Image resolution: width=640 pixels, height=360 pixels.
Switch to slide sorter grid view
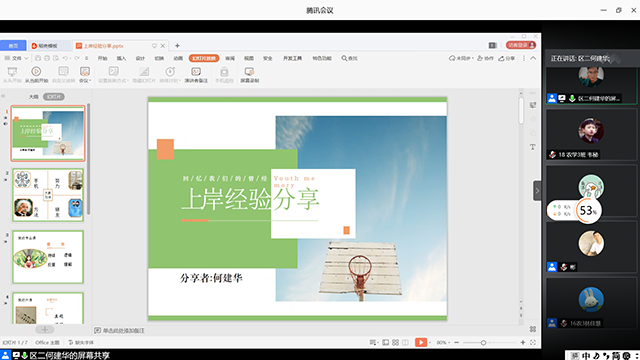tap(396, 342)
